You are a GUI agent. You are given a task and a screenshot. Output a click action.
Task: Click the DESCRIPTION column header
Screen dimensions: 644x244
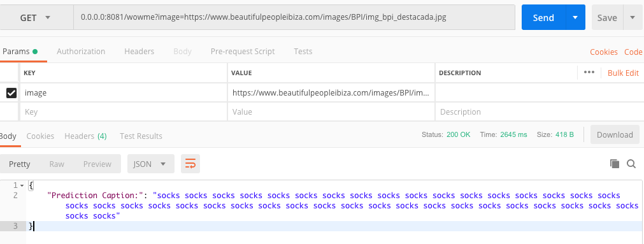[x=460, y=73]
